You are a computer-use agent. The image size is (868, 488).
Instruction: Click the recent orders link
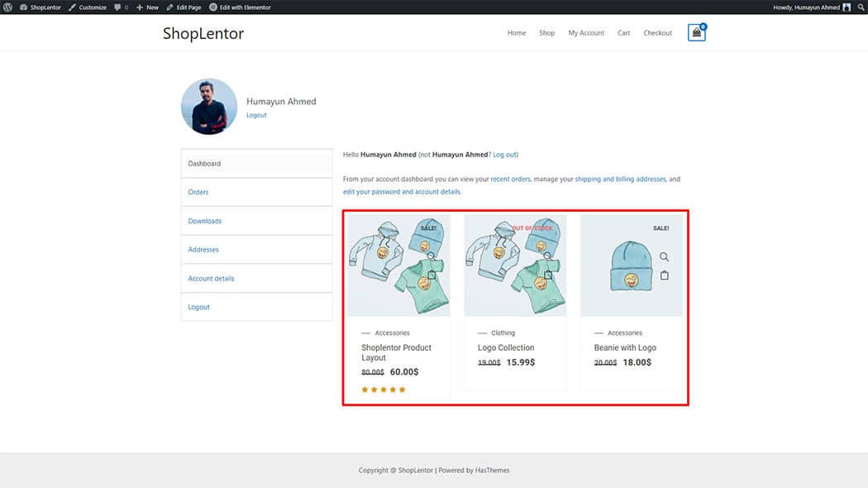point(510,179)
